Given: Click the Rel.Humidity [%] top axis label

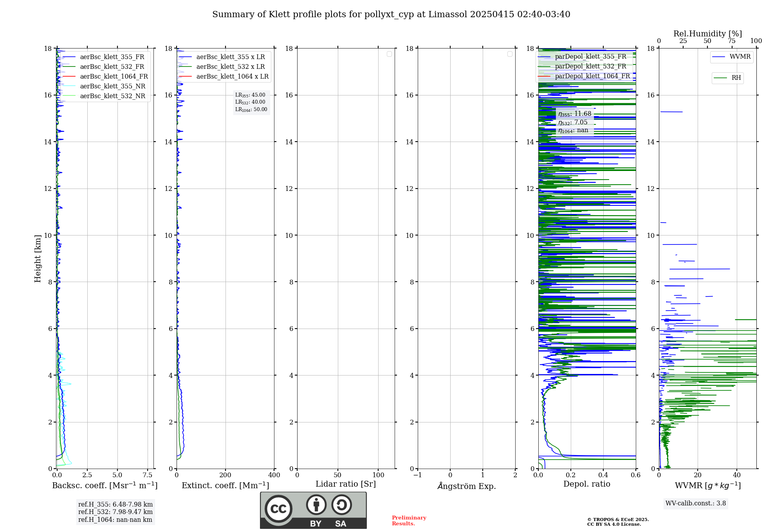Looking at the screenshot, I should tap(707, 34).
